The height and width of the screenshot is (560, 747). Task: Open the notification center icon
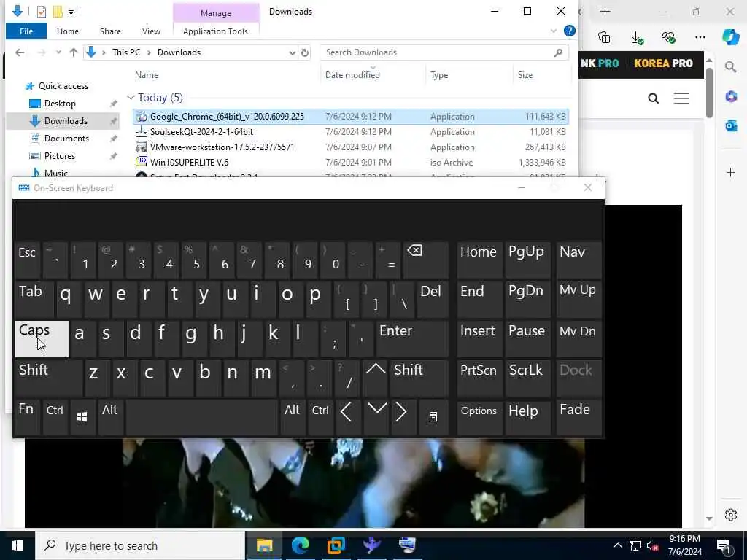(x=724, y=546)
